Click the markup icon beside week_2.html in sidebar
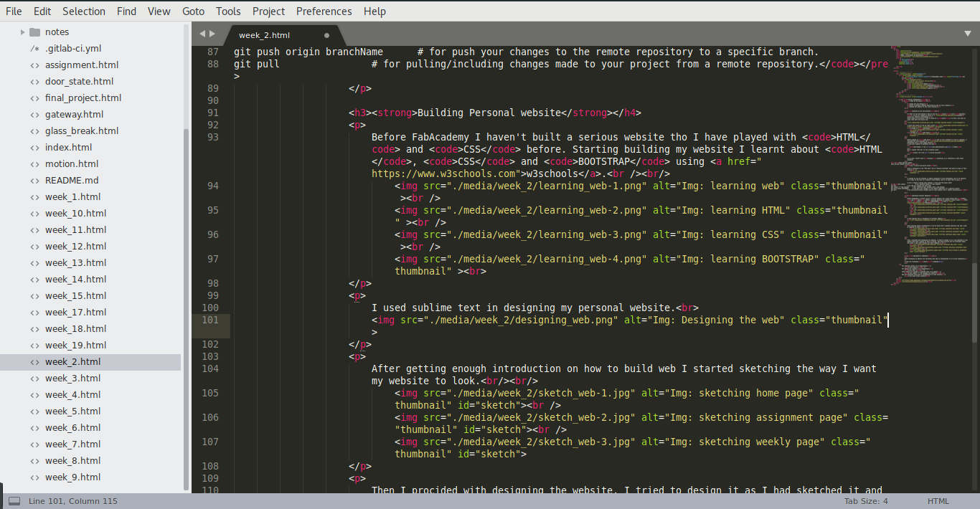 pos(35,361)
